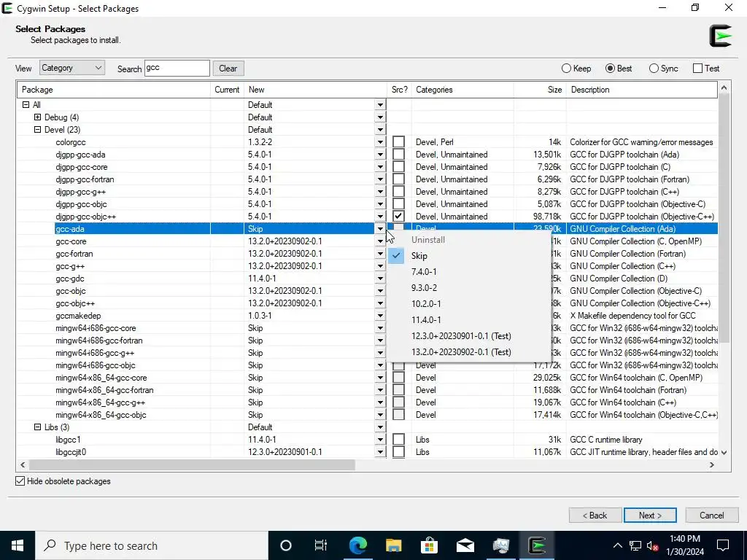Click the Back button

click(595, 516)
